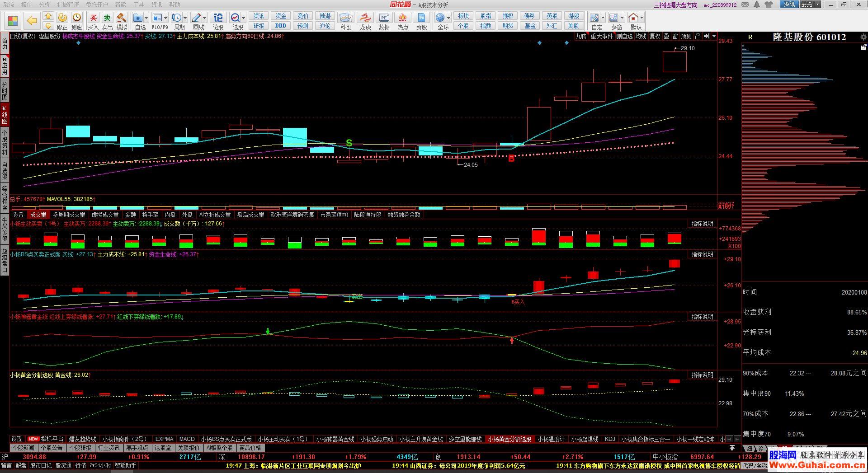Viewport: 868px width, 473px height.
Task: Click 指标说明 for 小杨神器黄金线 panel
Action: [702, 317]
